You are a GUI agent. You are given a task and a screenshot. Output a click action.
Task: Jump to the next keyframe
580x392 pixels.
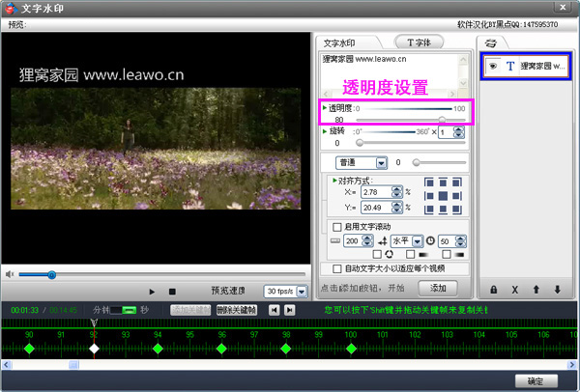pyautogui.click(x=289, y=309)
